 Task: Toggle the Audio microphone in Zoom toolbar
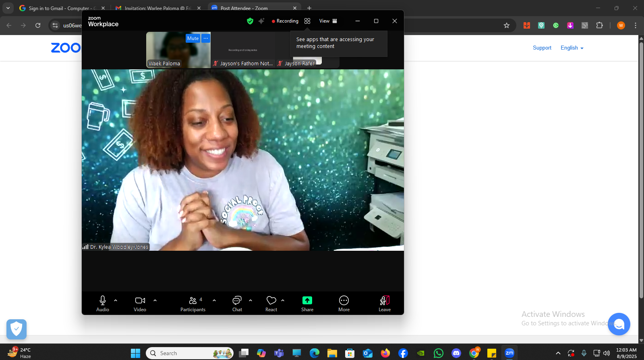coord(103,301)
